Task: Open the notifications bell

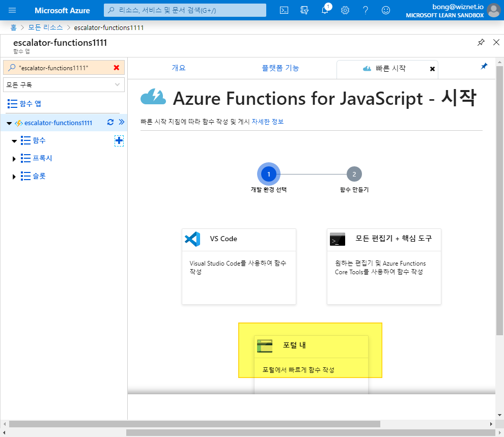Action: (x=325, y=10)
